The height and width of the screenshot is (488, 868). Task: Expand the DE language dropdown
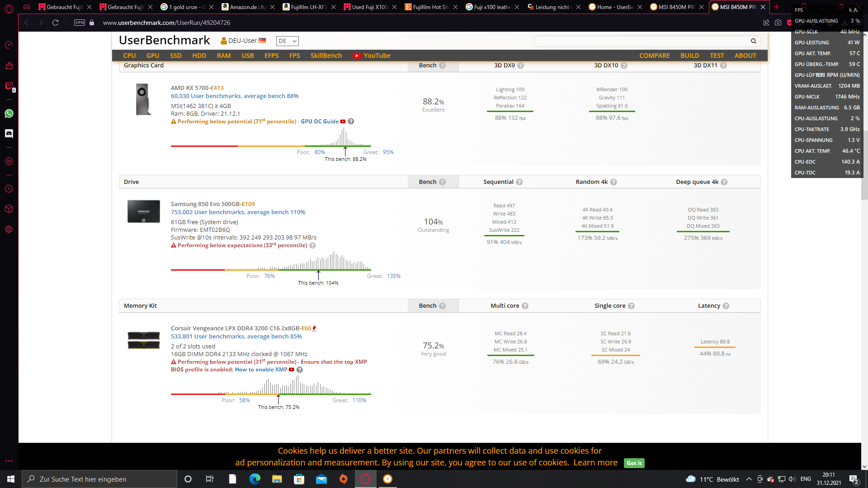click(x=288, y=41)
